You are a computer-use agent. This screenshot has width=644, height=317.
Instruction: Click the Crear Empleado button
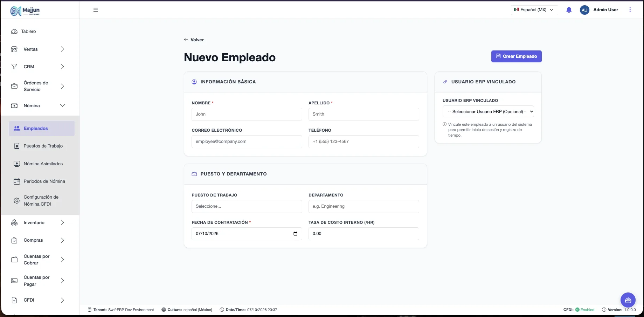[516, 56]
